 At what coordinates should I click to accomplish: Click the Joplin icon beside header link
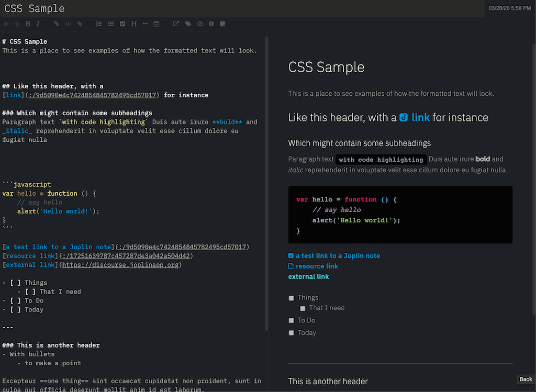point(404,118)
